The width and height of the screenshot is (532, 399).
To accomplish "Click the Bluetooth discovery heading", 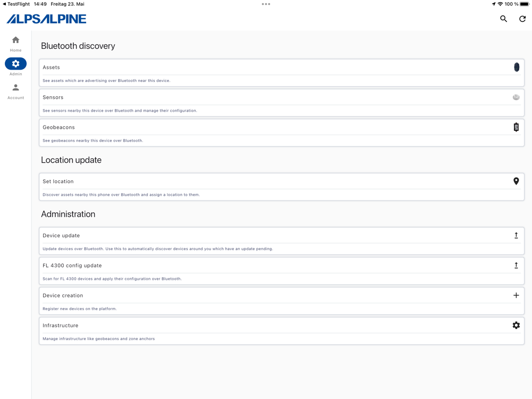I will (x=78, y=46).
